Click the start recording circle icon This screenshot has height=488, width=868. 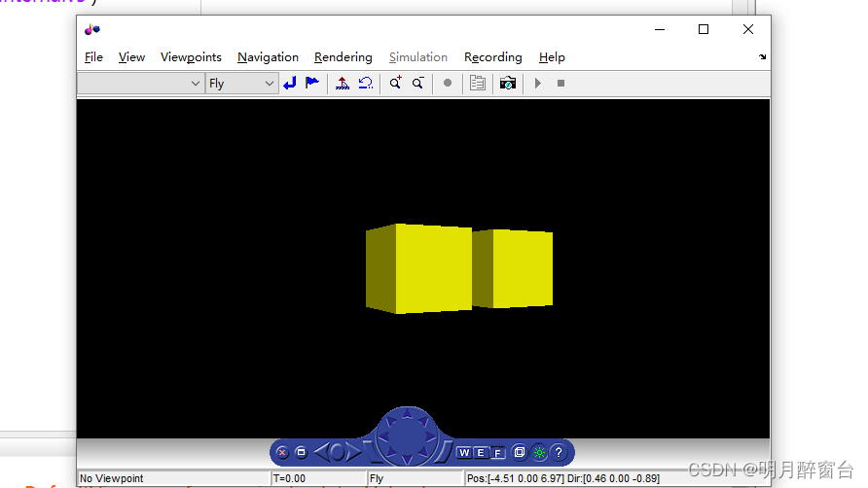point(448,83)
